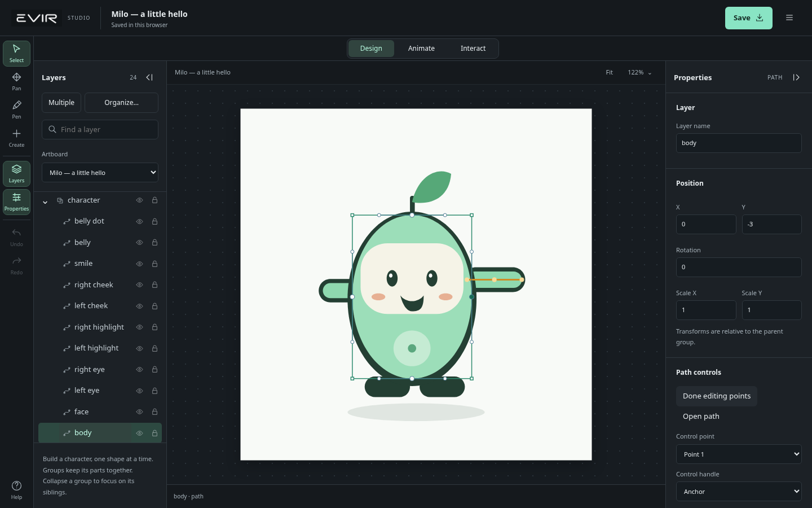Switch to the Animate tab

coord(421,49)
